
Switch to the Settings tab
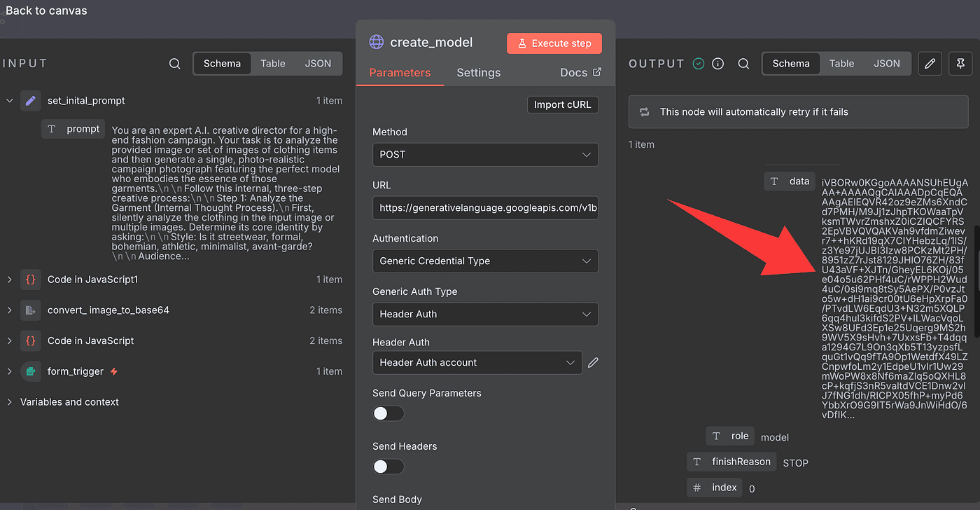(478, 73)
